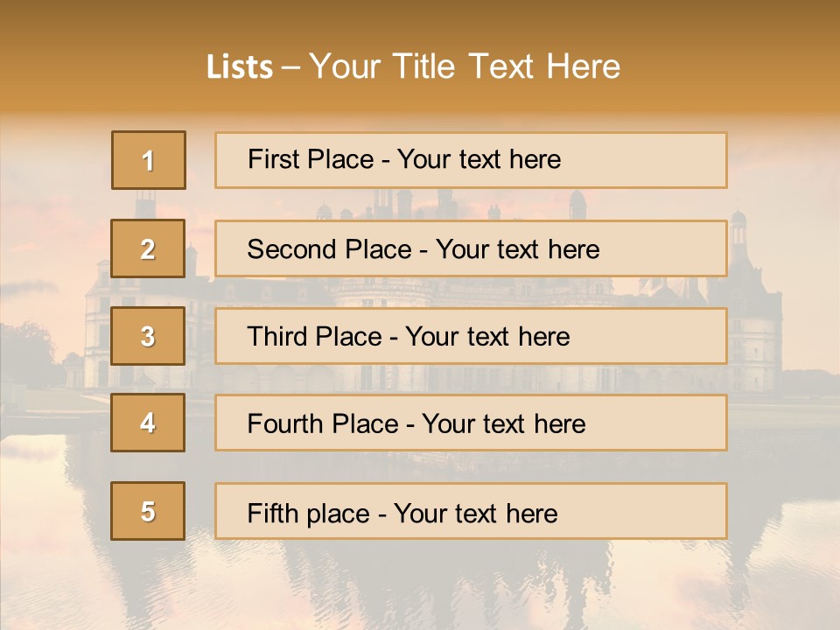Click the bold word "Lists" in title
The height and width of the screenshot is (630, 840).
240,67
